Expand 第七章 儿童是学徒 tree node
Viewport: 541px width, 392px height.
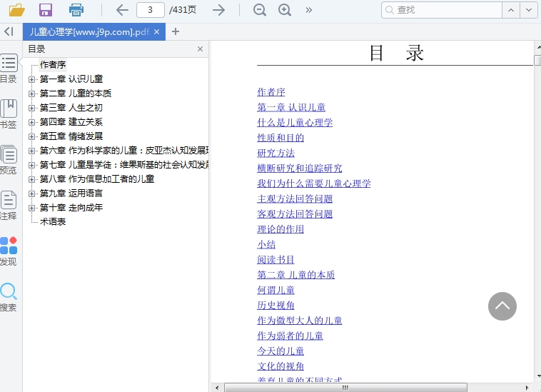pos(31,165)
